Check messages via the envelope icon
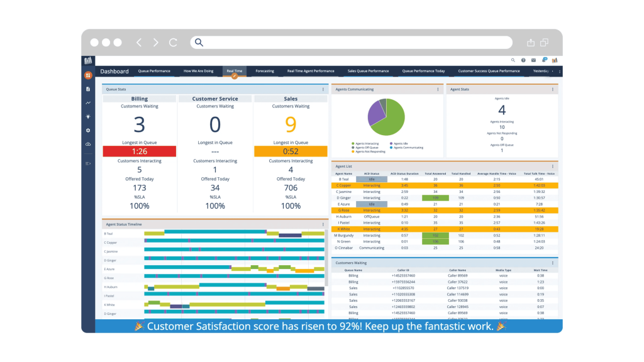 (534, 60)
